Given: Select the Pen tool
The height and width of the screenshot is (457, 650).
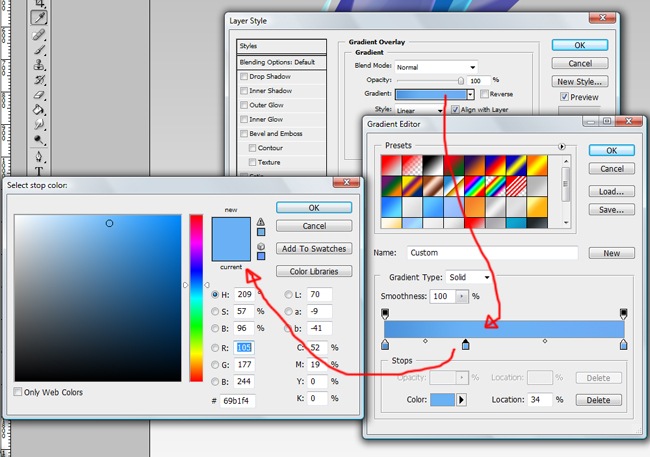Looking at the screenshot, I should pyautogui.click(x=40, y=156).
